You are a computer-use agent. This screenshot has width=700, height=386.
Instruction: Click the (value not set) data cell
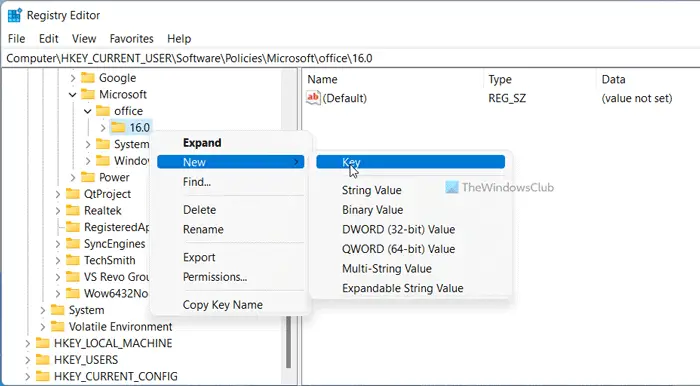click(637, 98)
